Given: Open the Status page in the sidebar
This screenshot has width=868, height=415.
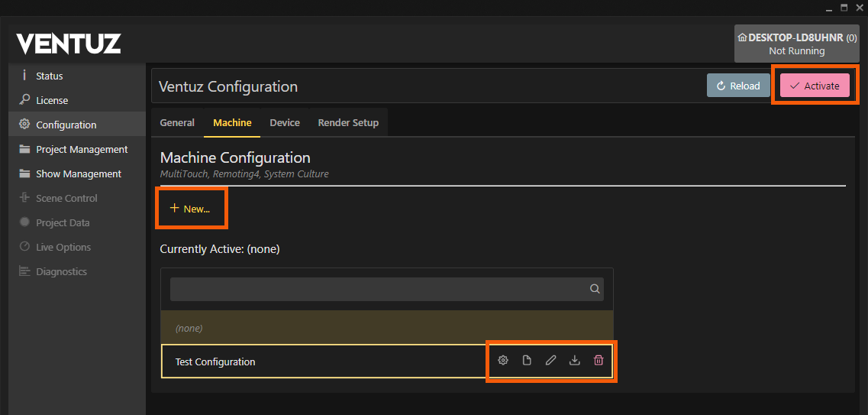Looking at the screenshot, I should pyautogui.click(x=50, y=76).
